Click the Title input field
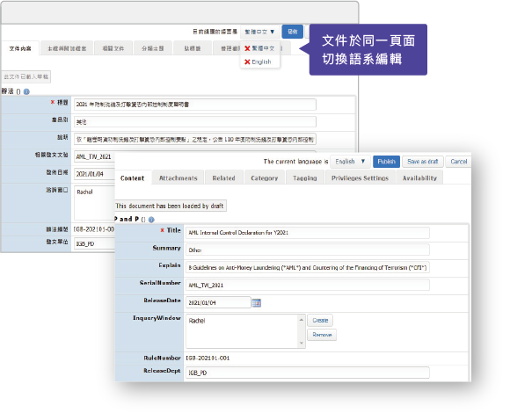 308,233
